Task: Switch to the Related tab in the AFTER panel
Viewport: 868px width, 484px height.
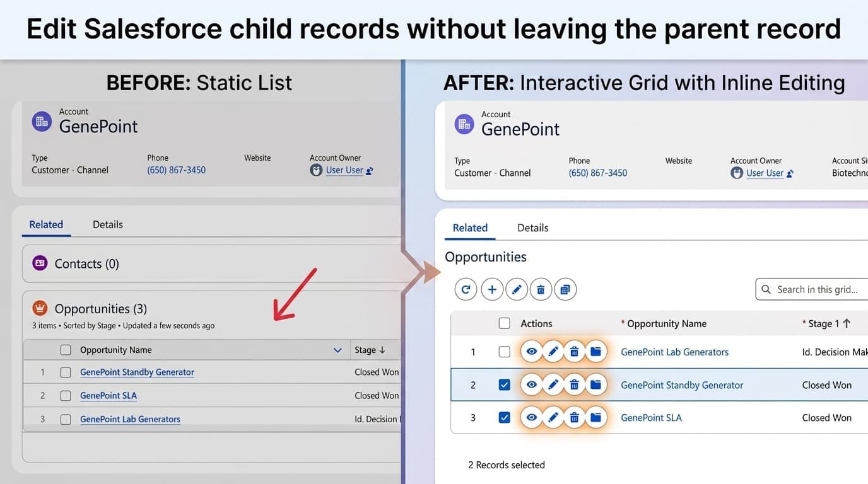Action: pos(470,228)
